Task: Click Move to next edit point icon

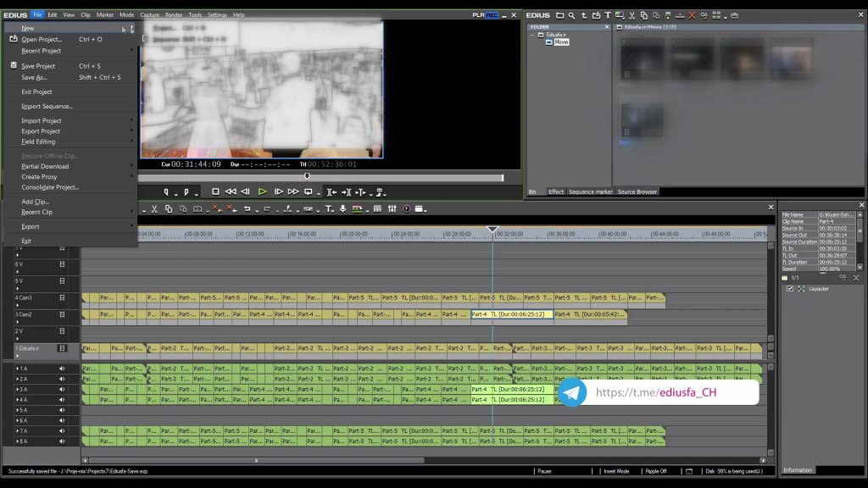Action: click(346, 192)
